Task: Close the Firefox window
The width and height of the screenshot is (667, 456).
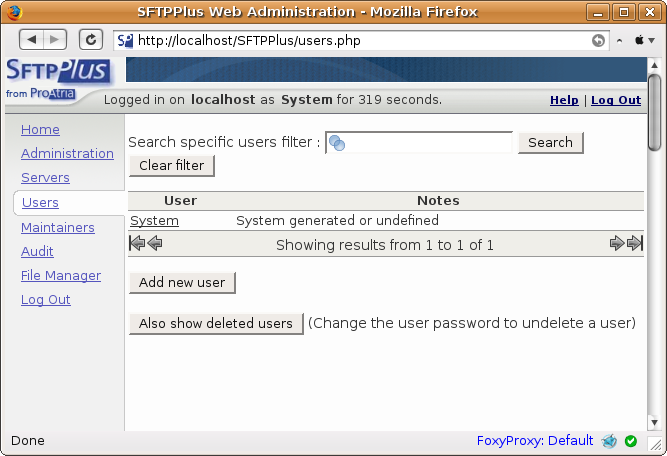Action: [x=650, y=12]
